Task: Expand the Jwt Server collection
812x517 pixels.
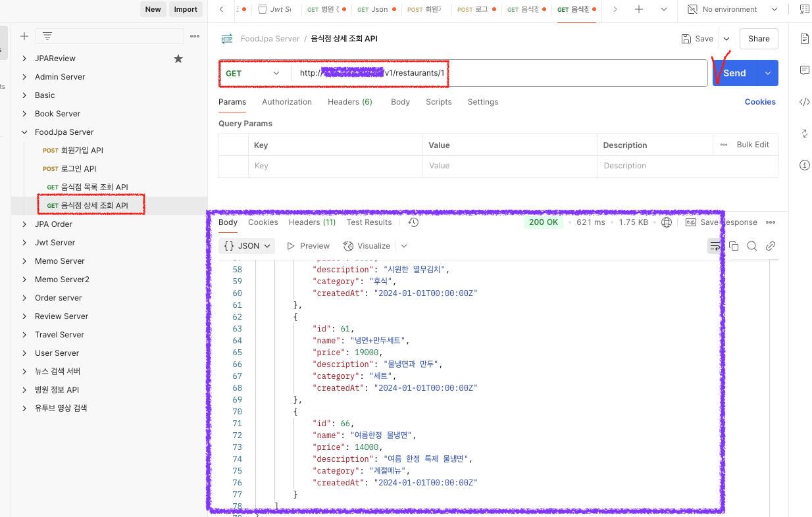Action: click(x=24, y=243)
